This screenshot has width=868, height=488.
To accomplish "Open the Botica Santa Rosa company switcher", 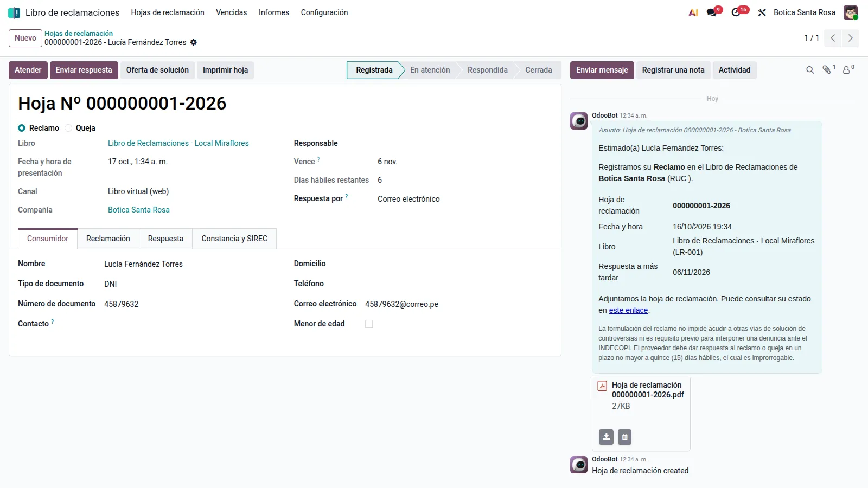I will [805, 12].
